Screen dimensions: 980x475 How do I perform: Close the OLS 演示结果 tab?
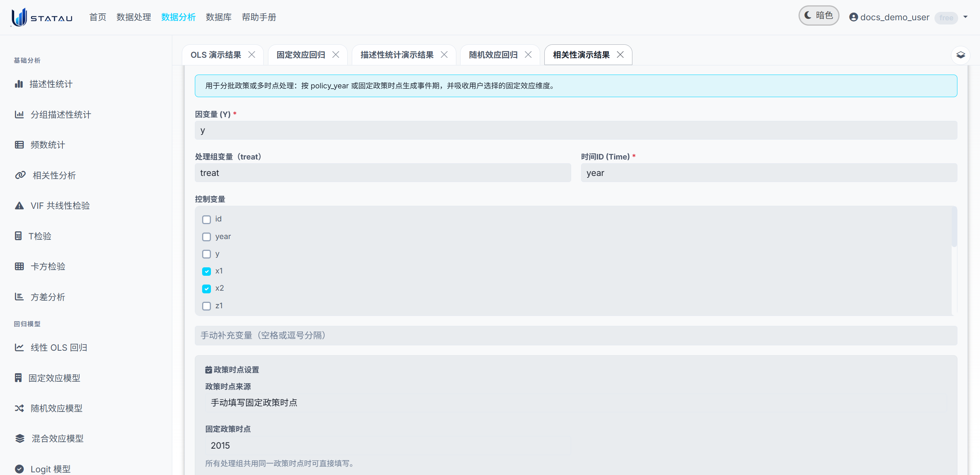pyautogui.click(x=252, y=55)
